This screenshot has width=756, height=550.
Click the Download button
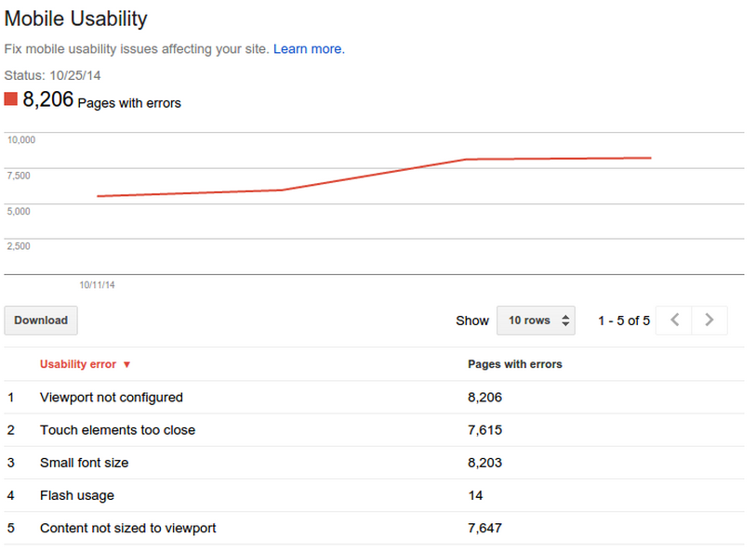click(40, 320)
